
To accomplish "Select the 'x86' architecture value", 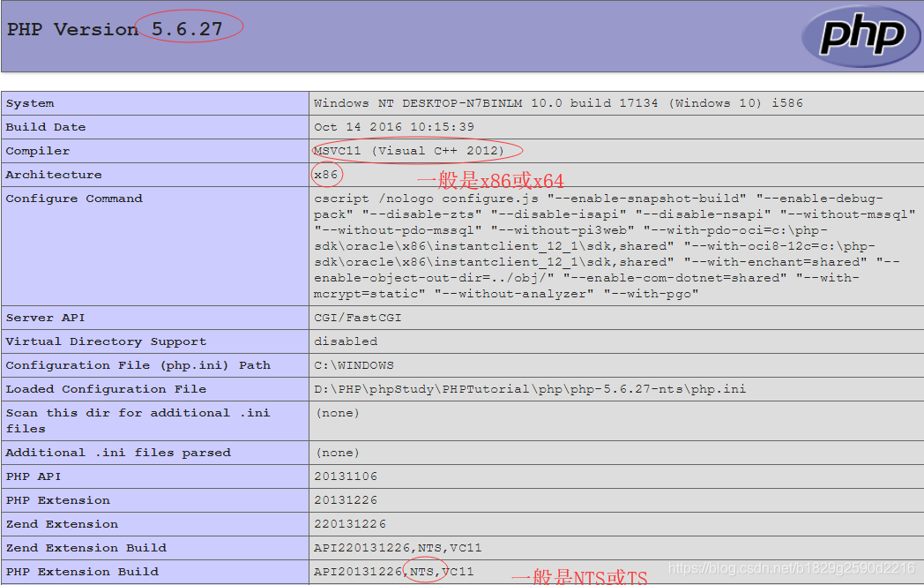I will 326,175.
